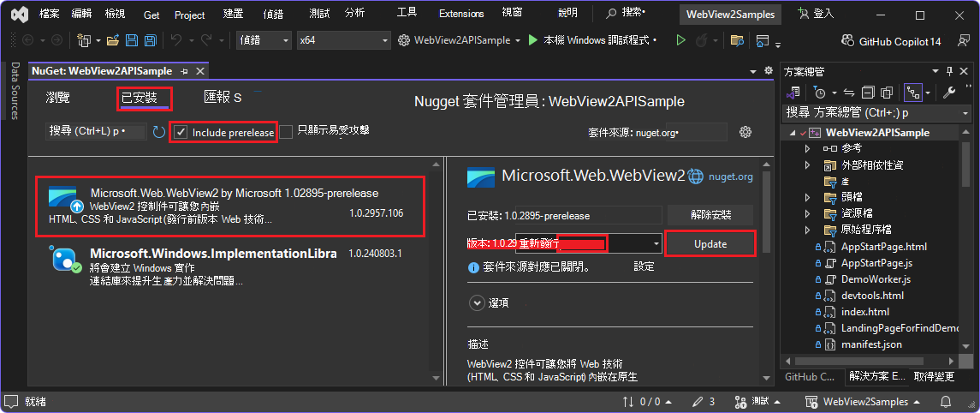The width and height of the screenshot is (980, 413).
Task: Expand the 參考 references node
Action: click(x=807, y=149)
